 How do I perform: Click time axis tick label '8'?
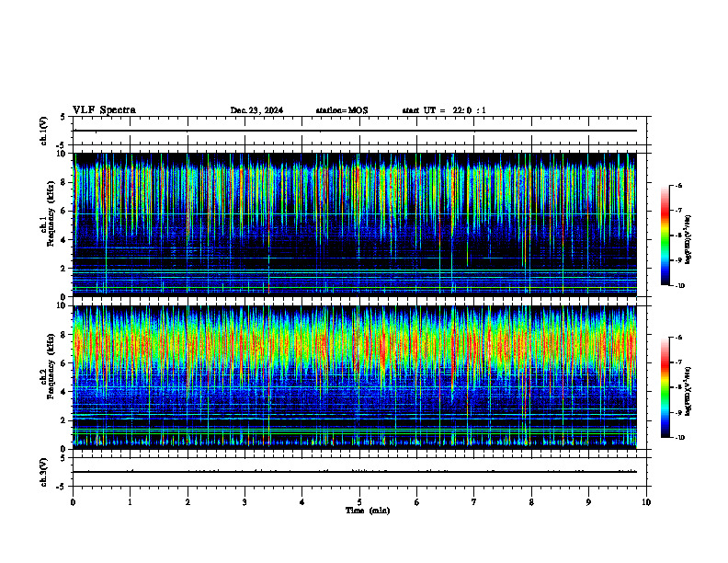point(531,502)
